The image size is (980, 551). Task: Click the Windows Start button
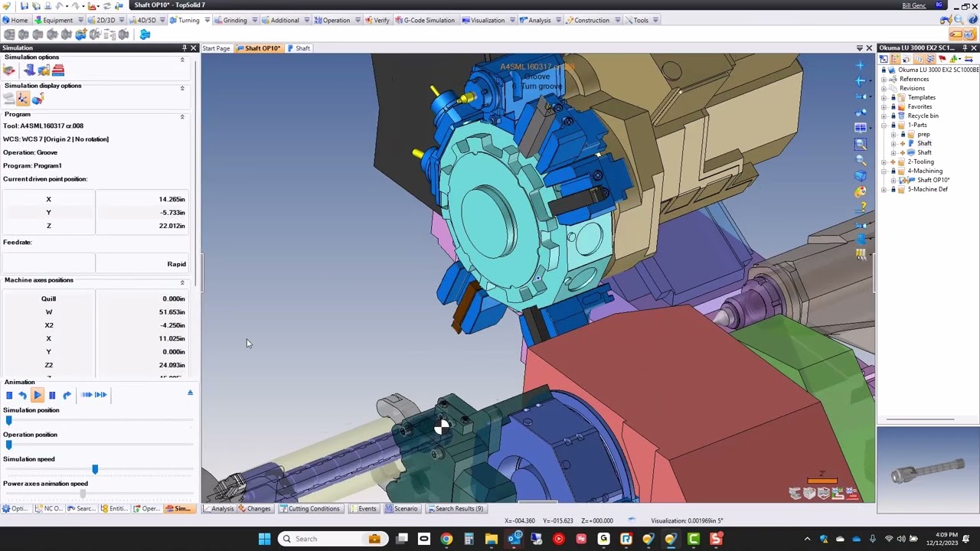pyautogui.click(x=264, y=539)
